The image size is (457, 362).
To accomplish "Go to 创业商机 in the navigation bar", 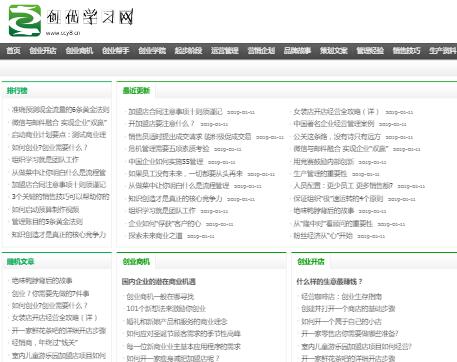I will [x=79, y=51].
